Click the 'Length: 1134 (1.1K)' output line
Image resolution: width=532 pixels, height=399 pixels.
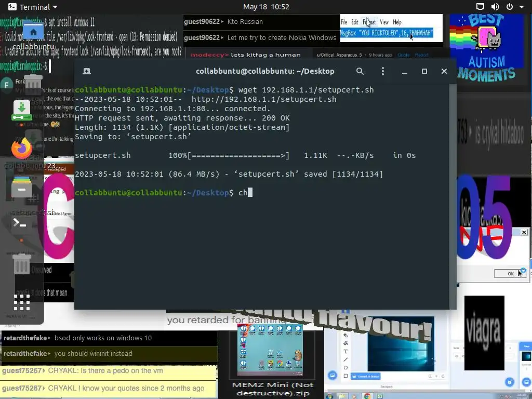click(182, 127)
